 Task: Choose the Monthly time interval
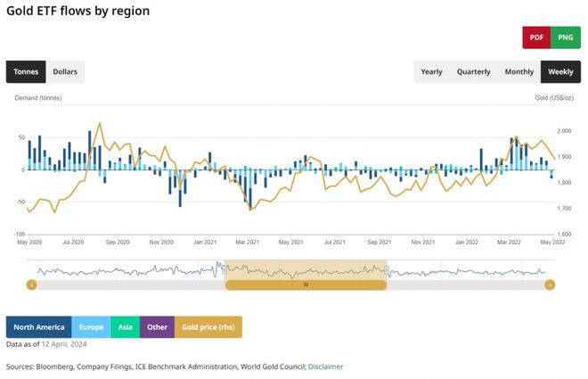point(519,71)
